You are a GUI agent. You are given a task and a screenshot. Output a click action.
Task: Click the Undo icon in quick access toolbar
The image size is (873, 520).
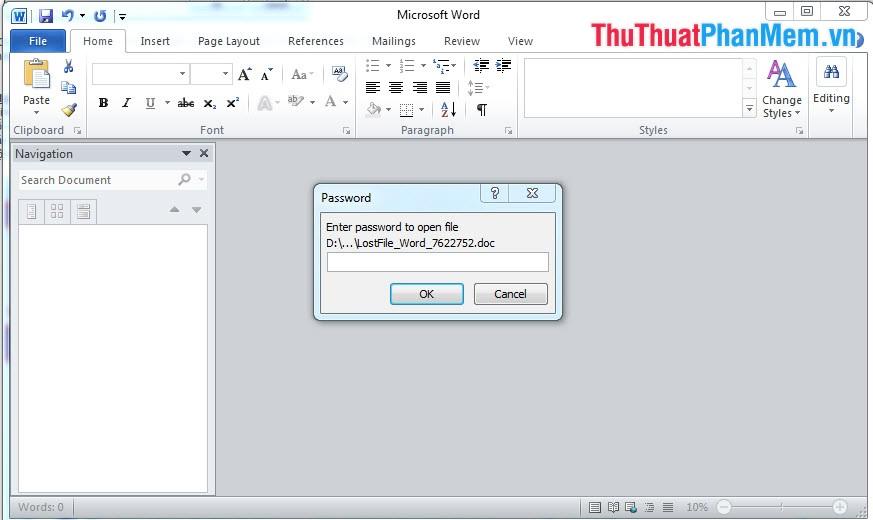click(67, 16)
